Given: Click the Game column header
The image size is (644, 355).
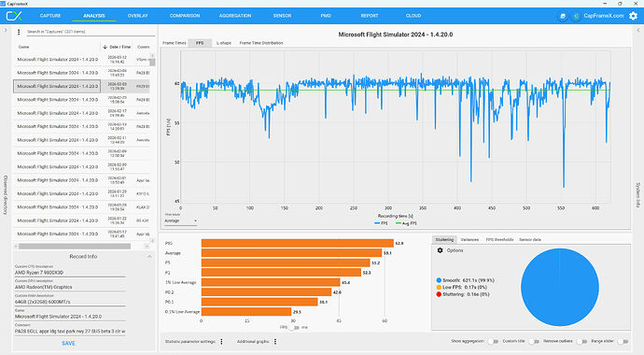Looking at the screenshot, I should [24, 47].
